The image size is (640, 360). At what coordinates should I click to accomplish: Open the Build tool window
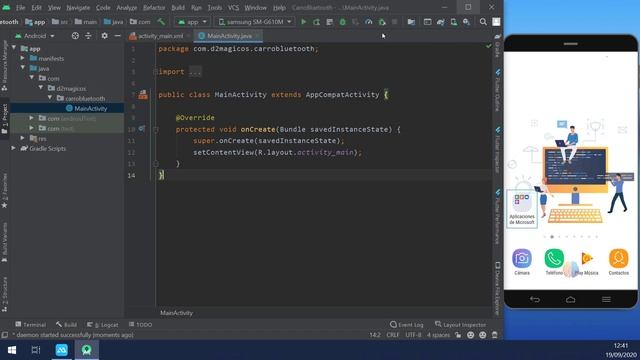click(67, 324)
